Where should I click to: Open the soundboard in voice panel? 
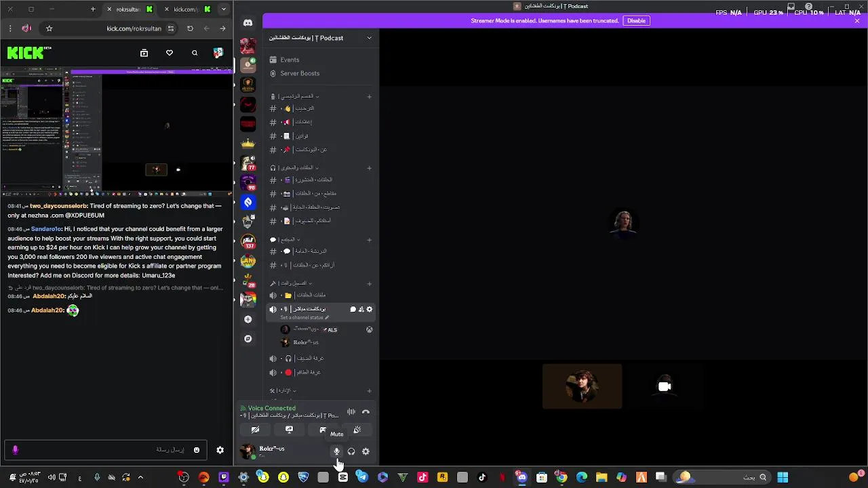tap(357, 430)
